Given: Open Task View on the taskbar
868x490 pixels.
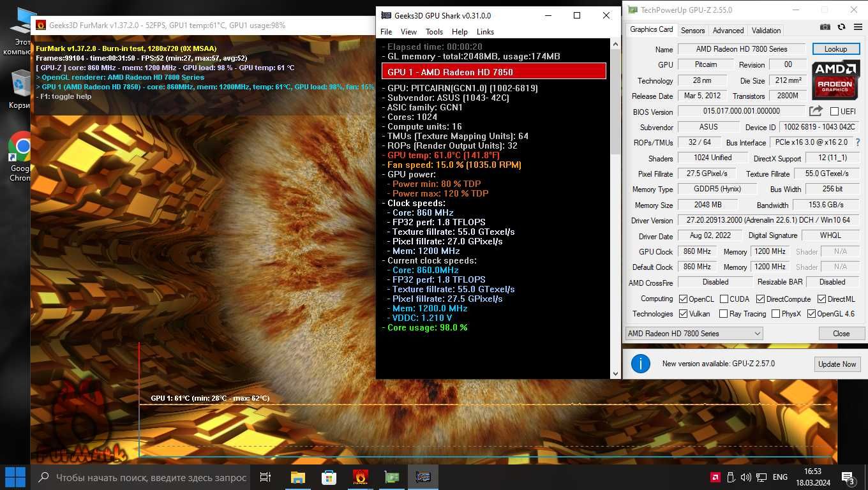Looking at the screenshot, I should tap(266, 477).
